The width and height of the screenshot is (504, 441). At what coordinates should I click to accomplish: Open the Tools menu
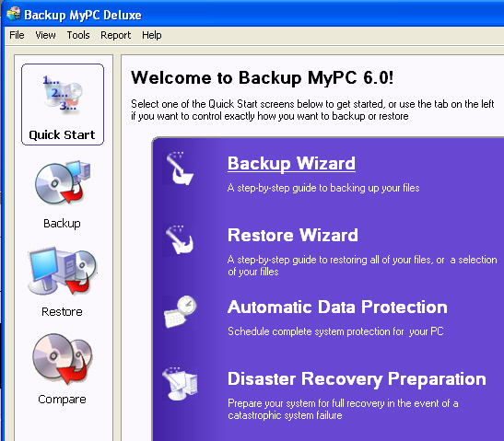[78, 35]
